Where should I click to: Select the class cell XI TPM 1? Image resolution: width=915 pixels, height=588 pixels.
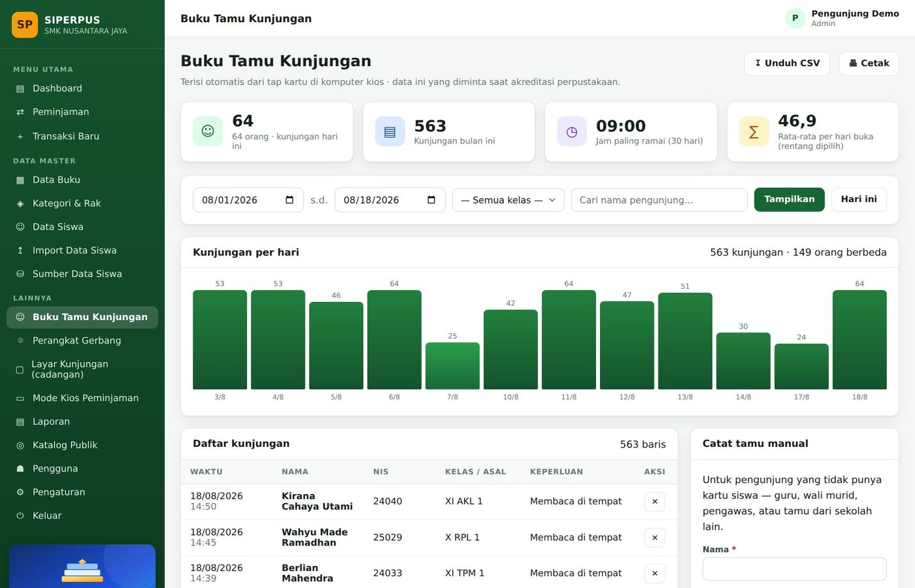(x=465, y=573)
